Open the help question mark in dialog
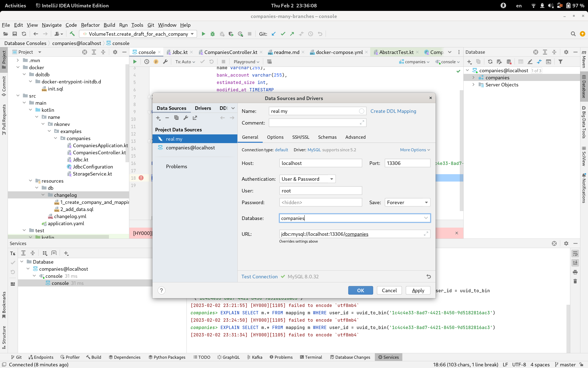Viewport: 588px width, 368px height. (161, 290)
